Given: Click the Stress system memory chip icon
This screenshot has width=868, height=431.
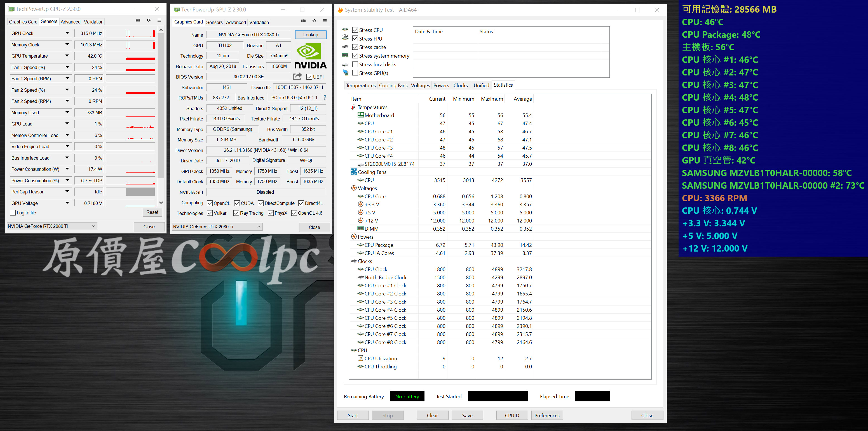Looking at the screenshot, I should 345,55.
